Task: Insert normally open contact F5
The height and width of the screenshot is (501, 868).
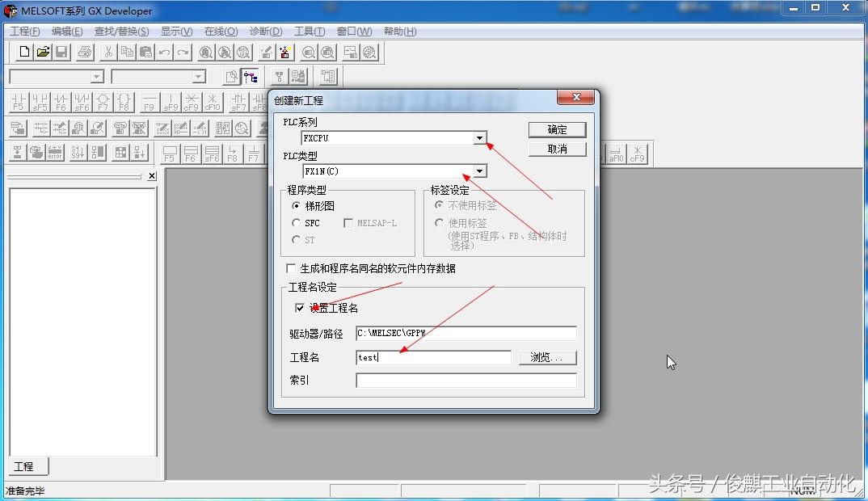Action: coord(19,103)
